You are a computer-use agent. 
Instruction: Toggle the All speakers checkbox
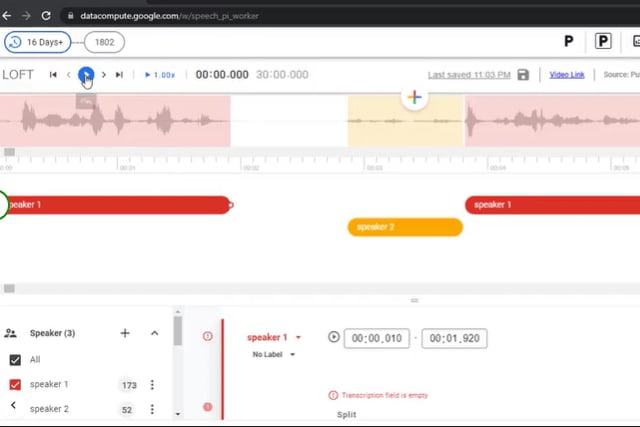click(15, 360)
